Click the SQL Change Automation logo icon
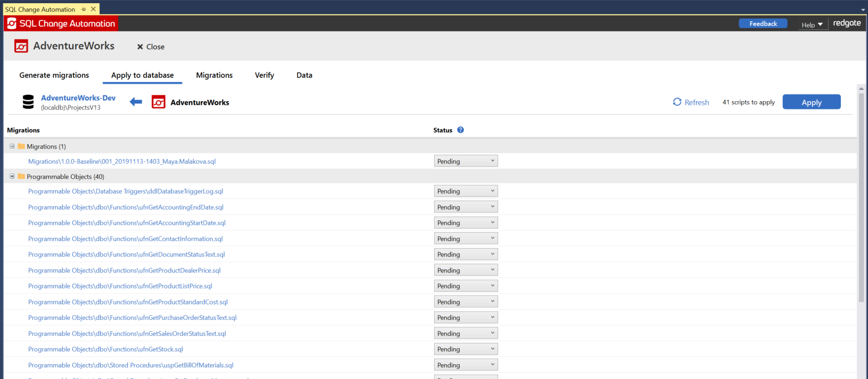This screenshot has width=868, height=379. click(x=12, y=23)
